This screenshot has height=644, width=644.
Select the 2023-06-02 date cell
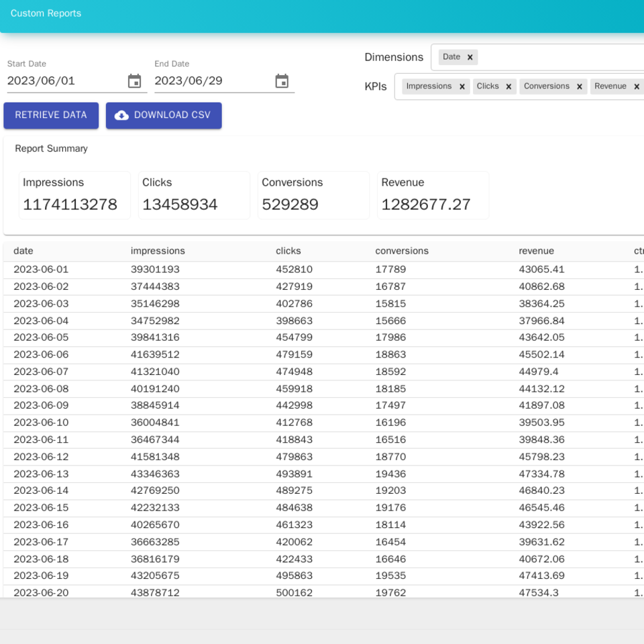41,286
